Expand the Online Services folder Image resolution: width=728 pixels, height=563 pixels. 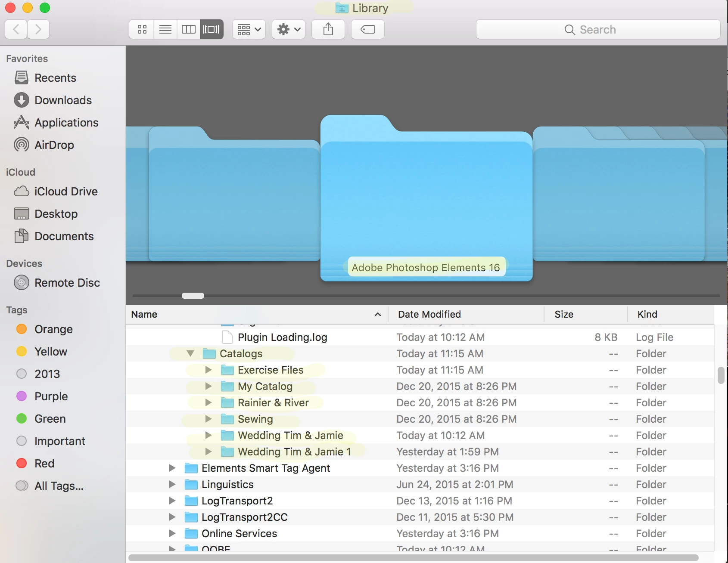tap(172, 533)
